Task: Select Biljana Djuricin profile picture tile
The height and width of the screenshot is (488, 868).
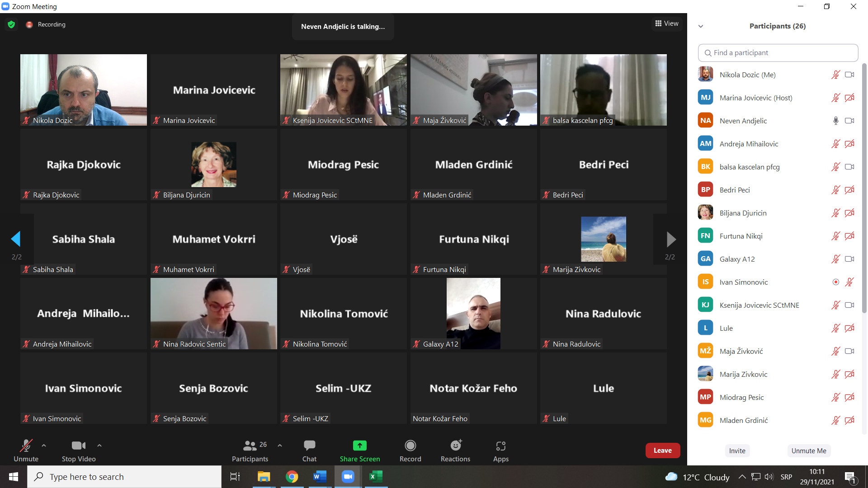Action: 214,164
